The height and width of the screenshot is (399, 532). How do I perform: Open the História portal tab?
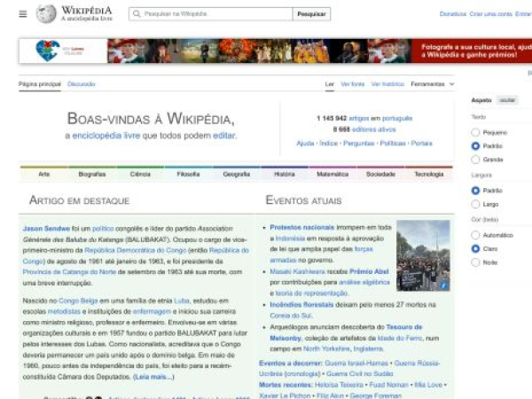[285, 174]
